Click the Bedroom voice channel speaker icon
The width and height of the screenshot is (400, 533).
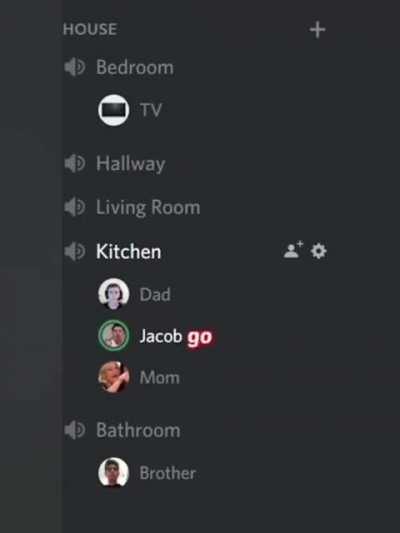[74, 67]
